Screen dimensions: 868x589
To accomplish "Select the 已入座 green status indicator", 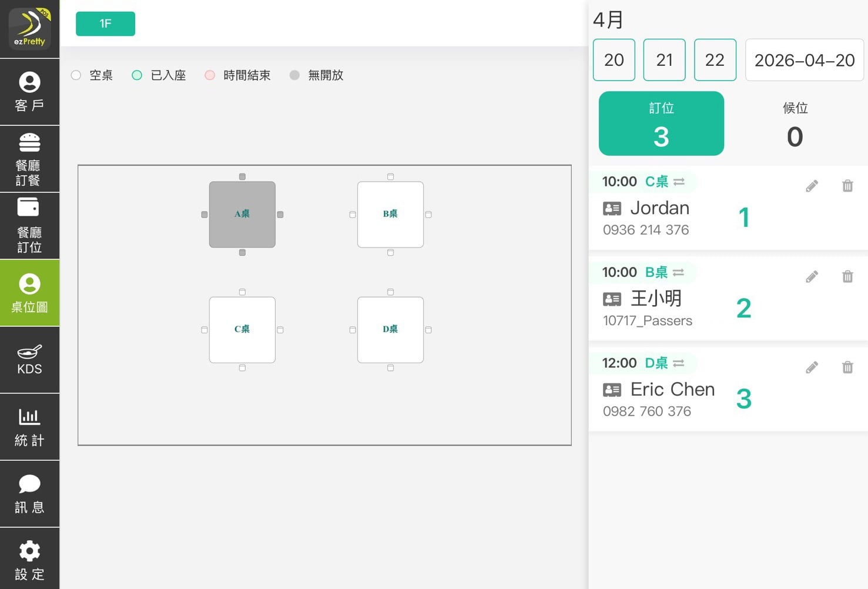I will click(x=137, y=75).
